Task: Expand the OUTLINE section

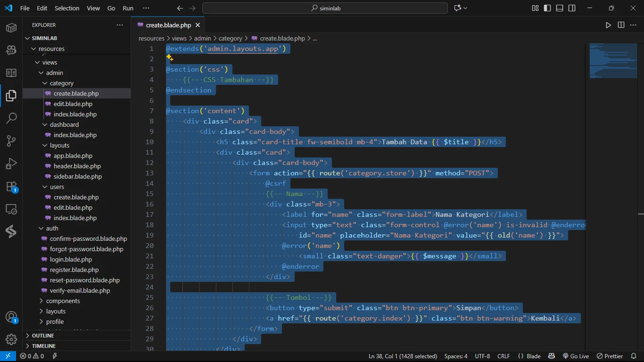Action: click(43, 336)
